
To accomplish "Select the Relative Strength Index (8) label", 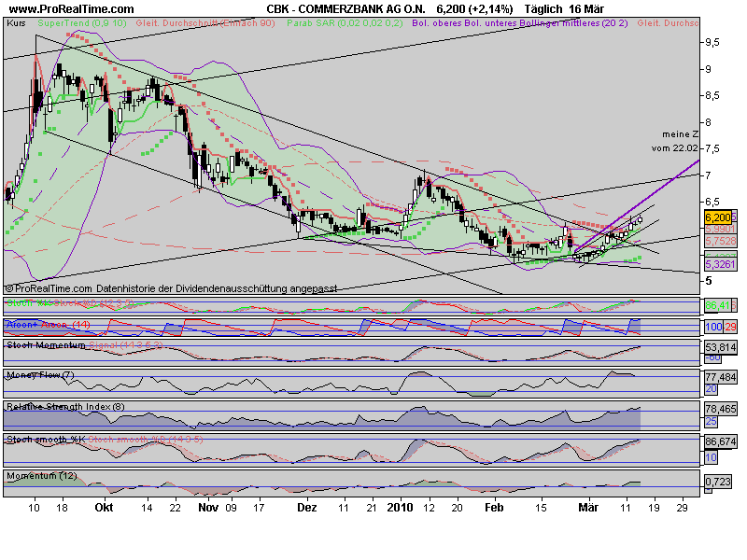I will point(65,407).
